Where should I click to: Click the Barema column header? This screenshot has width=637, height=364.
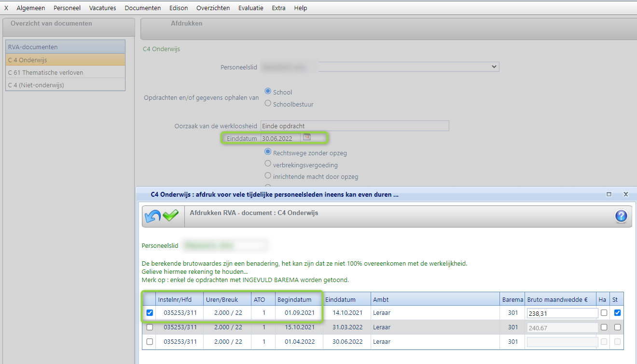(512, 299)
